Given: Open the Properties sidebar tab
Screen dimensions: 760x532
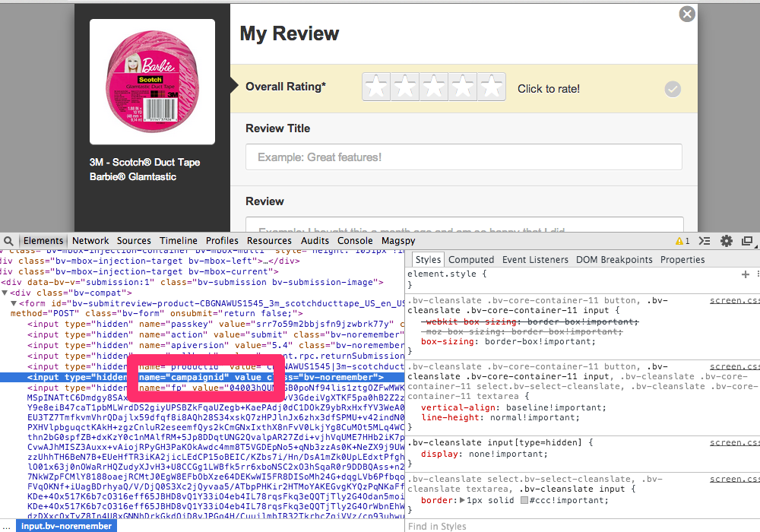Looking at the screenshot, I should (x=682, y=260).
